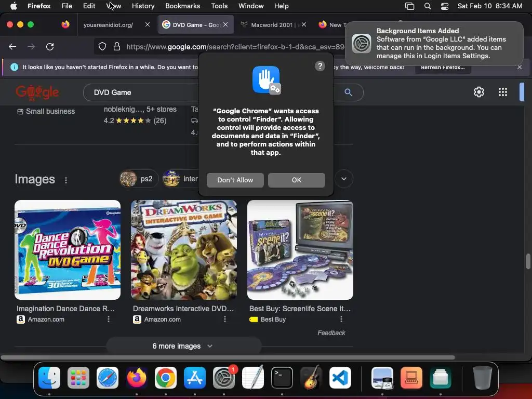
Task: Launch Safari from the dock
Action: click(x=108, y=378)
